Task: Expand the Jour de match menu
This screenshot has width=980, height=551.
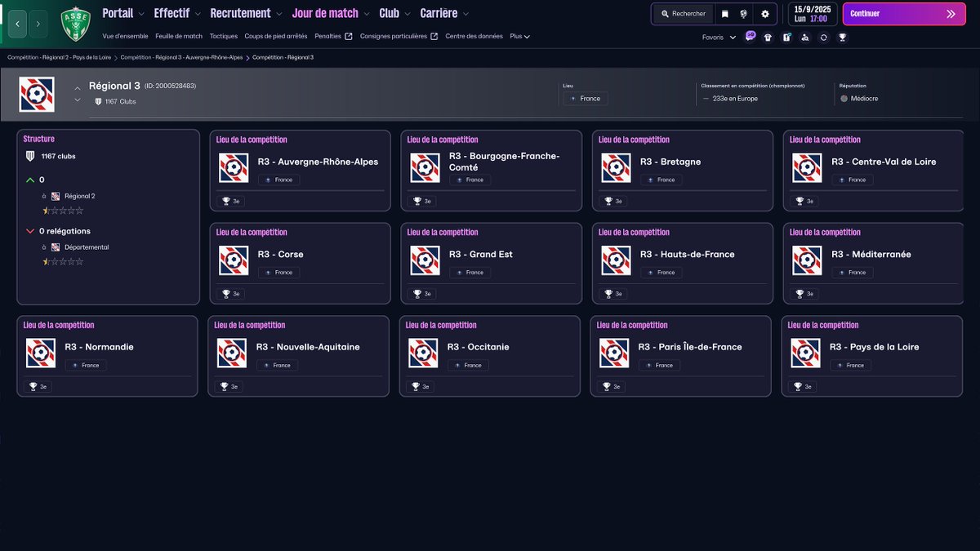Action: point(331,13)
